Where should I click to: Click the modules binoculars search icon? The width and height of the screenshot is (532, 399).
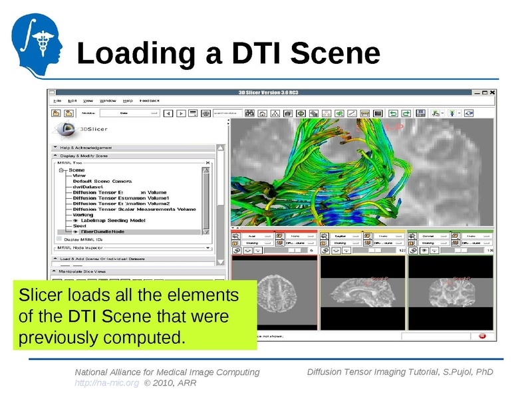point(250,113)
